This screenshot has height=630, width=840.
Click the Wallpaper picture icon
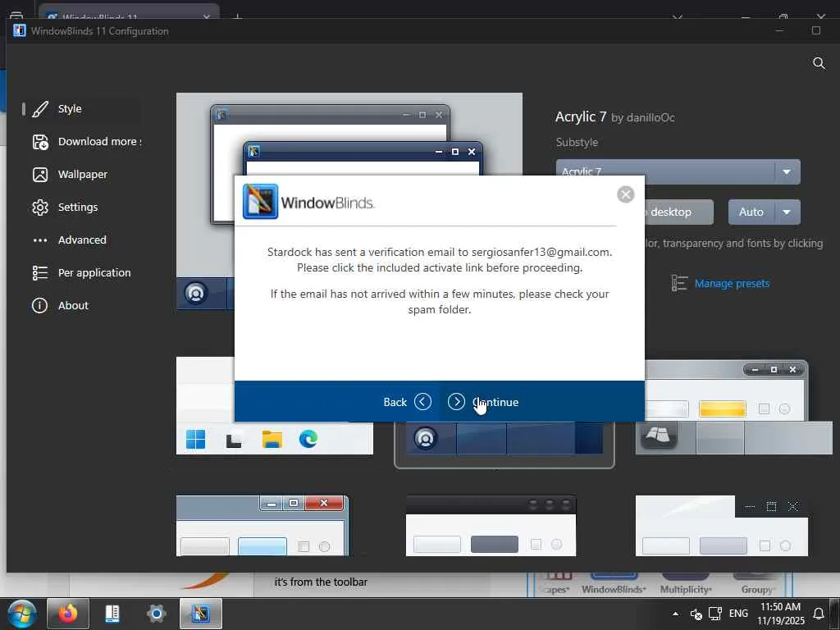pyautogui.click(x=40, y=174)
